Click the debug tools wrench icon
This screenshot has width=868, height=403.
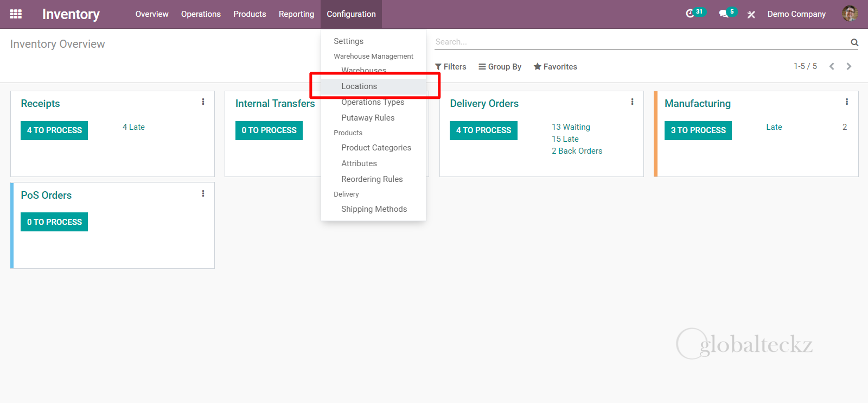(x=751, y=15)
